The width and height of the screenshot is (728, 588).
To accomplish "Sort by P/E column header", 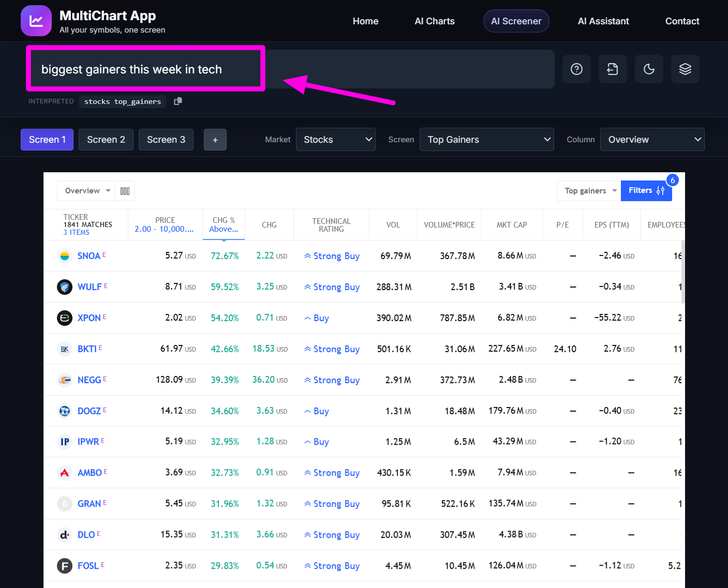I will click(x=562, y=225).
